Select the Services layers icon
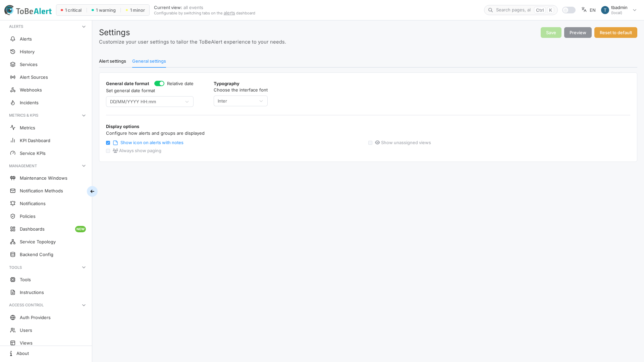Screen dimensions: 644x362 coord(13,64)
